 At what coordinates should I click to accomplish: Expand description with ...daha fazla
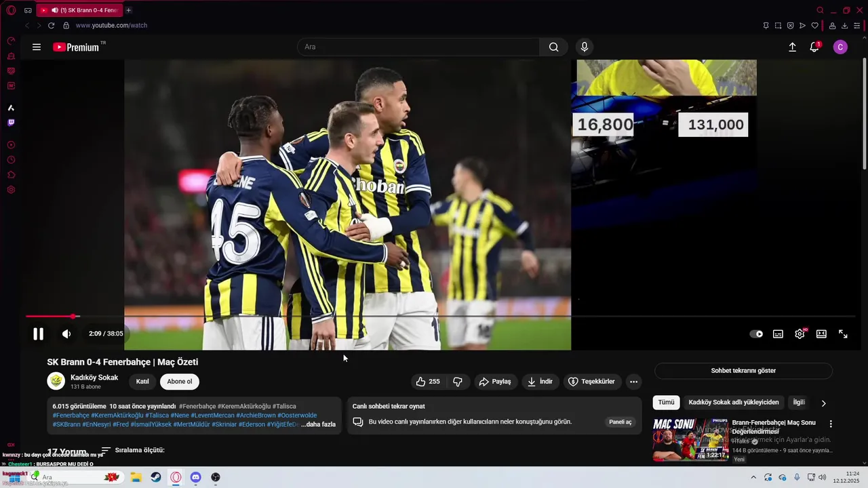click(x=319, y=424)
